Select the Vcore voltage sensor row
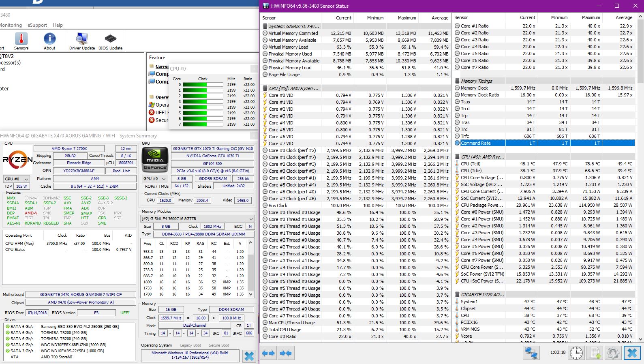 (544, 336)
